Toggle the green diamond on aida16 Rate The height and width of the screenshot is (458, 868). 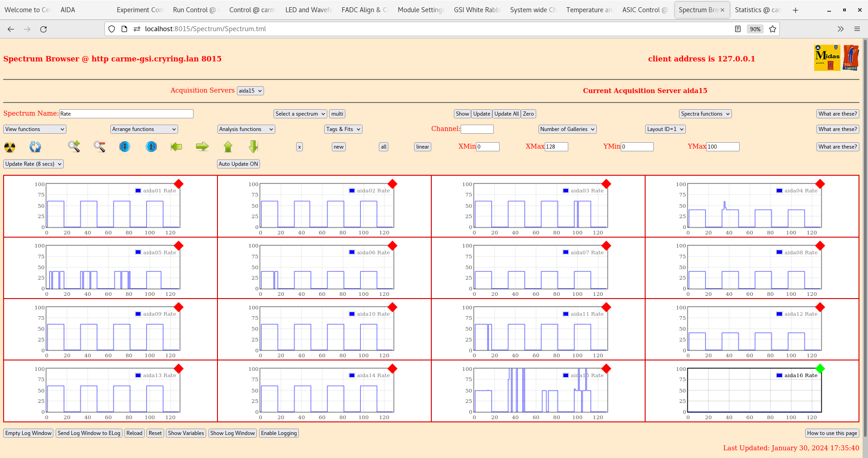coord(820,369)
